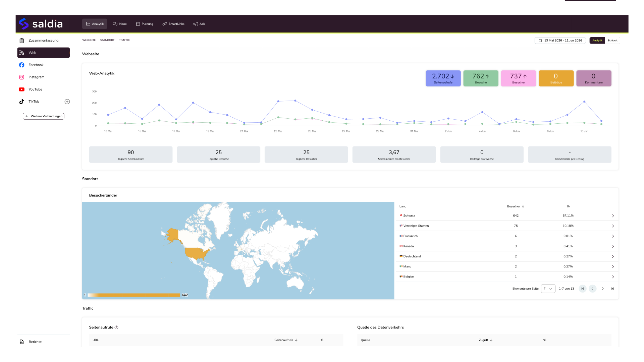This screenshot has height=362, width=644.
Task: Open the Ads tab
Action: point(199,24)
